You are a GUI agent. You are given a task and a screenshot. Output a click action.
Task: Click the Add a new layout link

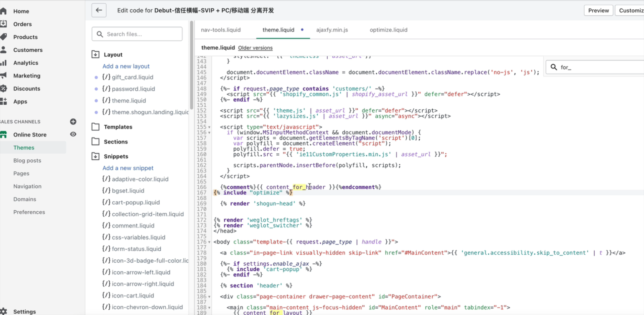pos(126,66)
